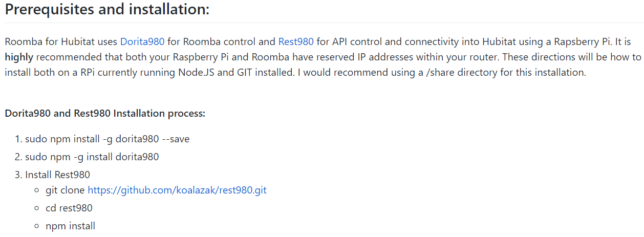Click the phrase 'Roomba for Hubitat uses'
The width and height of the screenshot is (644, 237).
(x=61, y=41)
